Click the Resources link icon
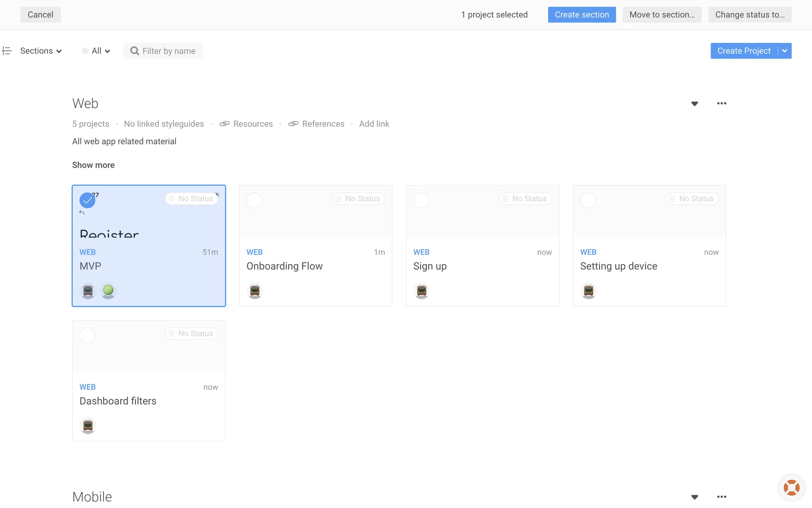 click(x=224, y=124)
